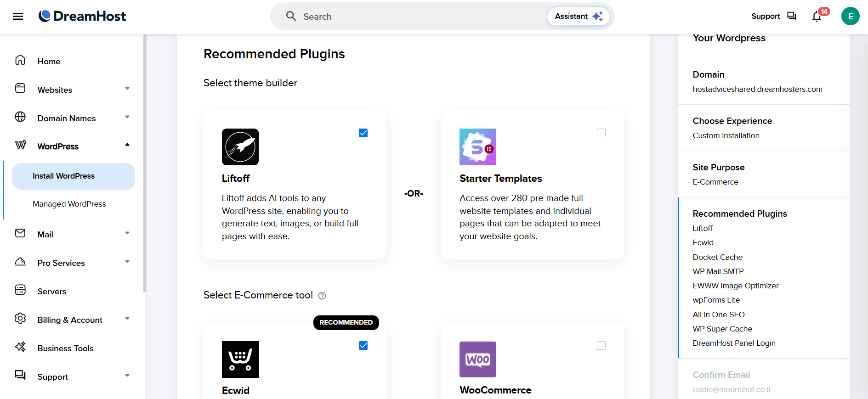Click help icon beside Select E-Commerce tool
868x399 pixels.
322,296
